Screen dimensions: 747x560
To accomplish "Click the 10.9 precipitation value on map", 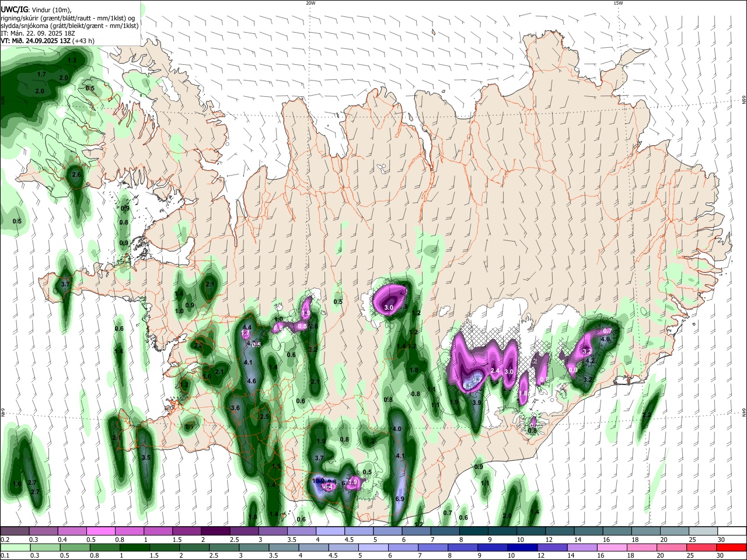I will coord(319,481).
